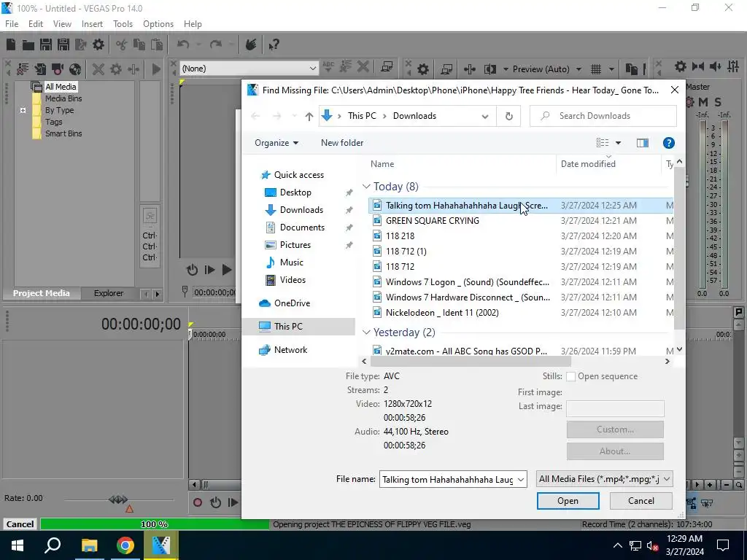
Task: Open the Organize dropdown menu
Action: pyautogui.click(x=276, y=143)
